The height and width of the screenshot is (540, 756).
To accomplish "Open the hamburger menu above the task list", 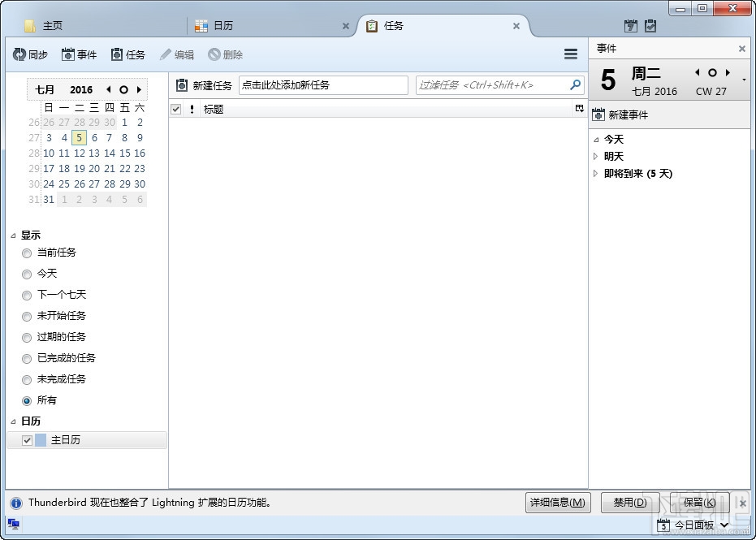I will [x=571, y=54].
